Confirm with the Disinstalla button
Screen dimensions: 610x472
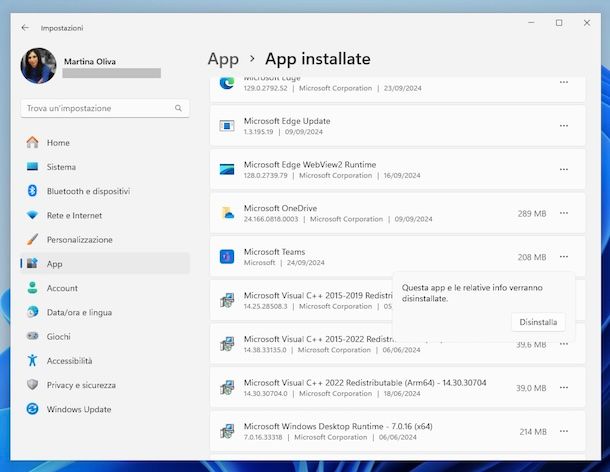point(538,322)
